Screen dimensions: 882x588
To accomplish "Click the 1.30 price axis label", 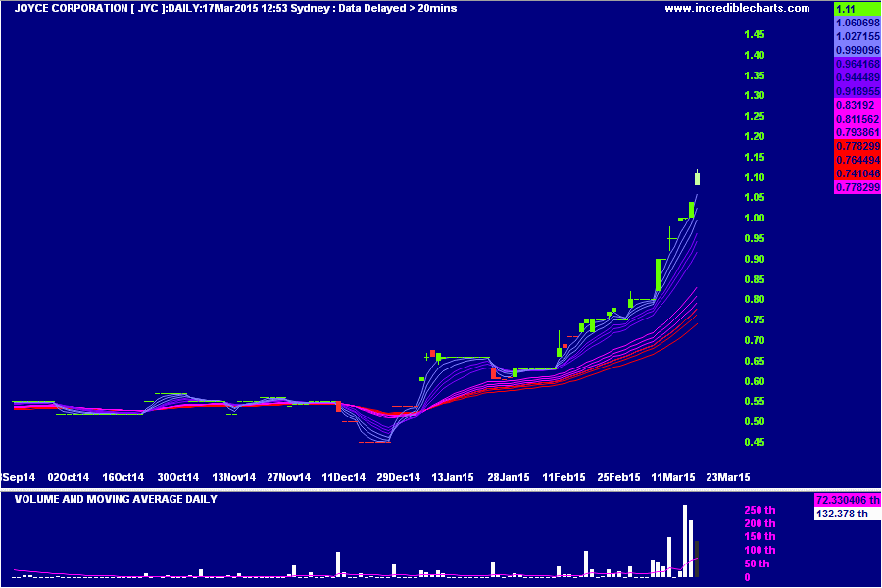I will (x=755, y=96).
